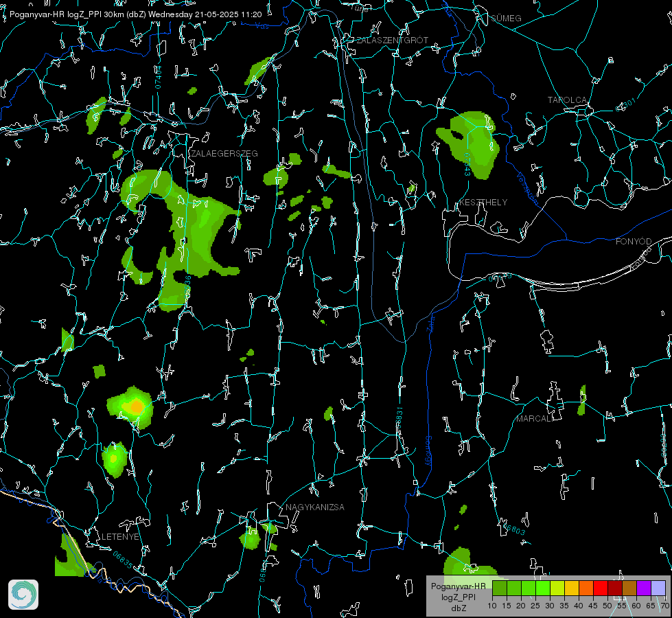Click the road number 07401 label
Viewport: 672px width, 618px height.
pos(158,77)
